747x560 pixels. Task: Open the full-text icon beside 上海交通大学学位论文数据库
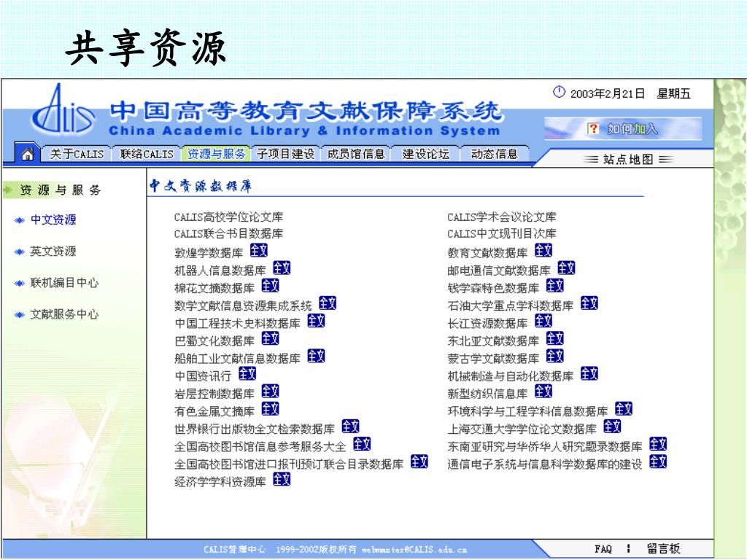(x=612, y=427)
